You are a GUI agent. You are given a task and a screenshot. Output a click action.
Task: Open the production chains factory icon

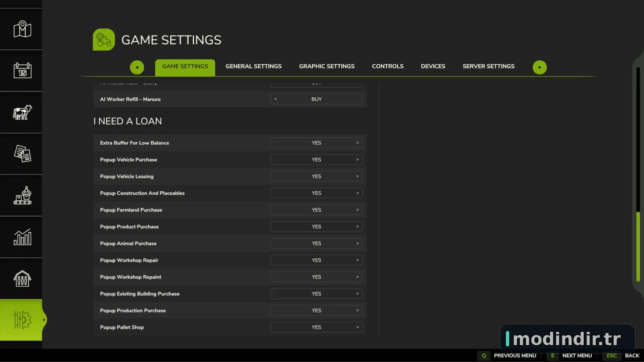pos(22,195)
